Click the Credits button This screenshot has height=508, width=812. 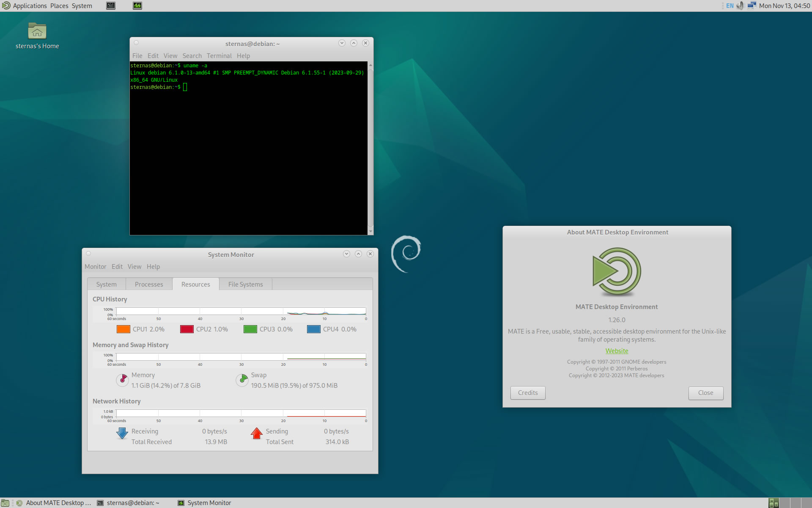pos(528,393)
